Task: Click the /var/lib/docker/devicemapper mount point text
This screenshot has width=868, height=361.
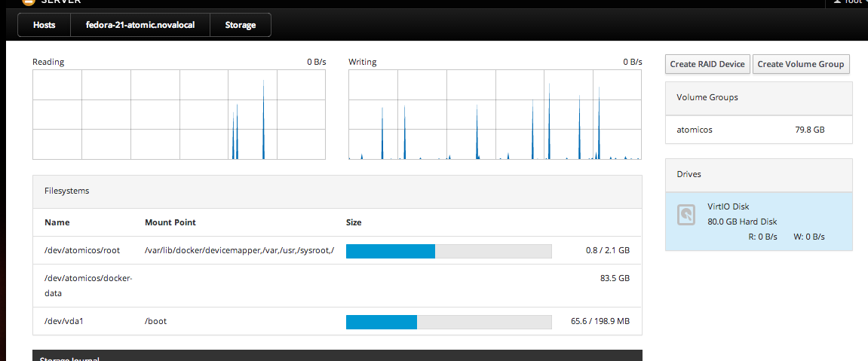Action: coord(239,250)
